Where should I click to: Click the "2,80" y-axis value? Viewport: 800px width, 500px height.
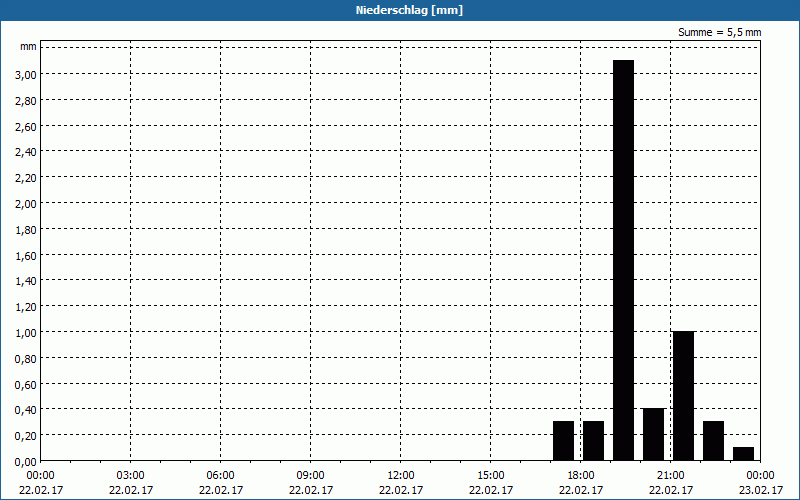pyautogui.click(x=26, y=101)
